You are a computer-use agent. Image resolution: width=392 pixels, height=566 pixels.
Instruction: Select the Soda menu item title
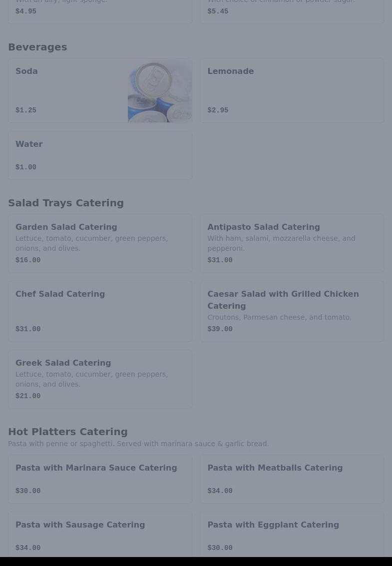coord(26,71)
